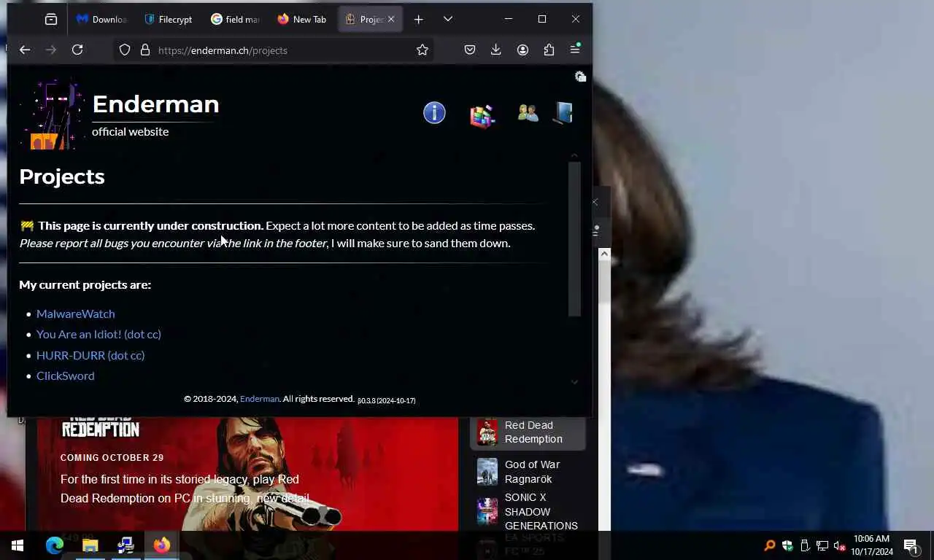The width and height of the screenshot is (934, 560).
Task: Select God of War Ragnarök in background list
Action: 528,472
